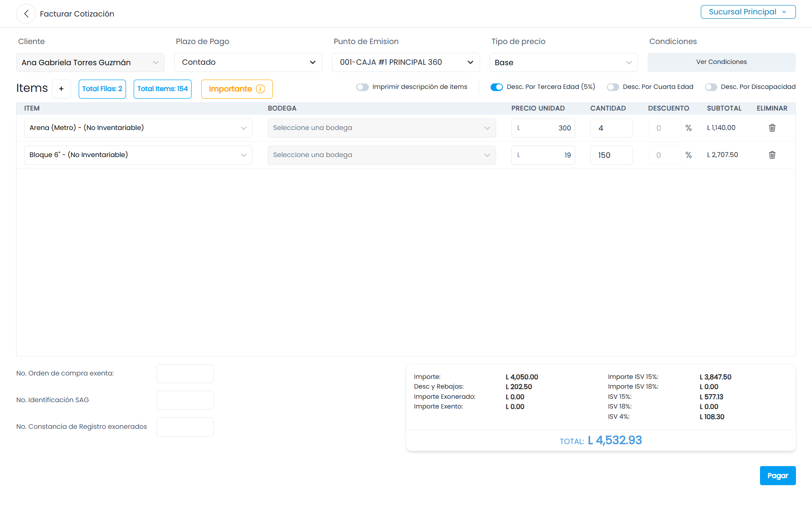Click the Importe ISV 15% value L 3,847.50
Image resolution: width=812 pixels, height=508 pixels.
point(716,377)
